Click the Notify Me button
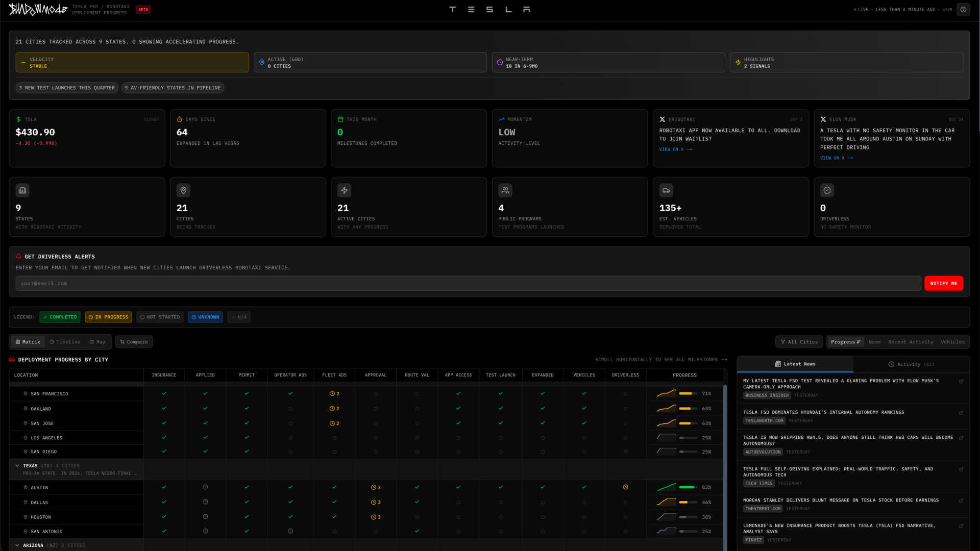This screenshot has width=980, height=551. tap(944, 284)
